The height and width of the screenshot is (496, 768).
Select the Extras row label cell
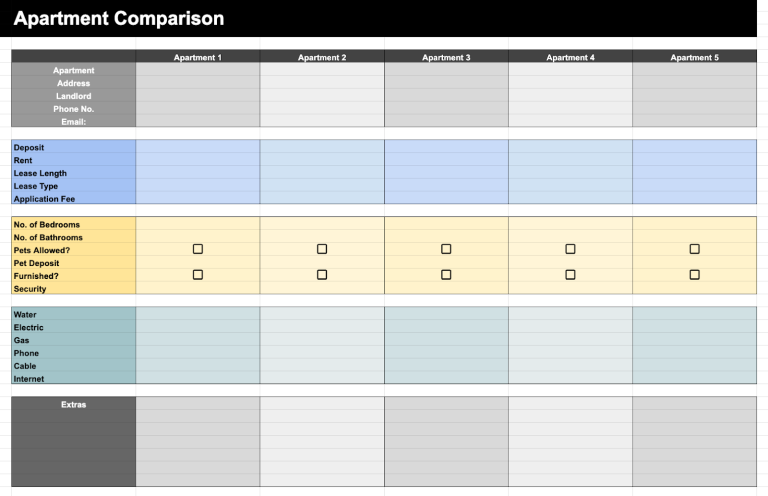pyautogui.click(x=73, y=405)
